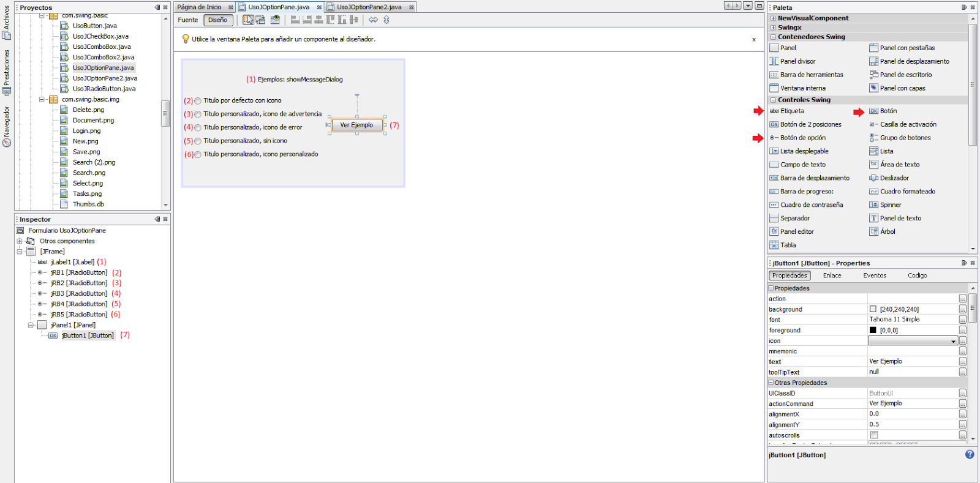Pick Spinner component from palette
The image size is (980, 483).
click(886, 205)
